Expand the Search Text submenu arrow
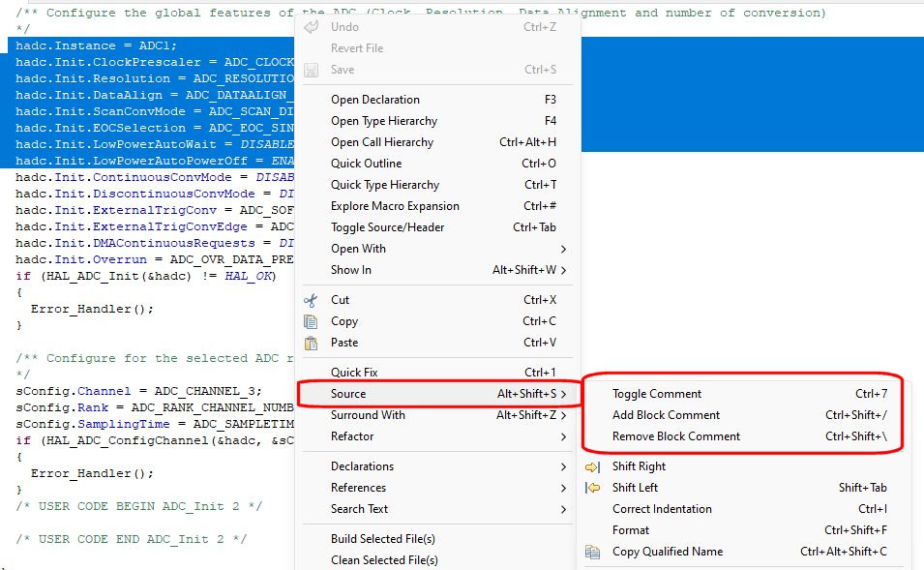 (x=563, y=509)
